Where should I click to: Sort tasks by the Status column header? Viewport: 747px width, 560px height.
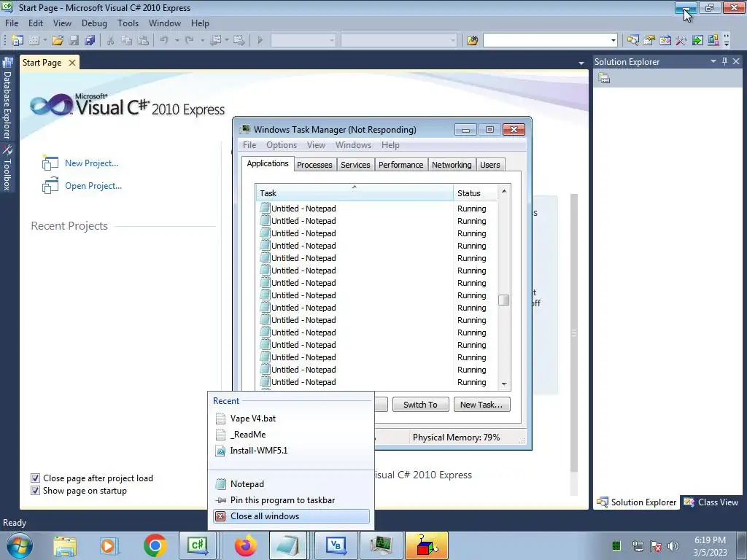475,192
